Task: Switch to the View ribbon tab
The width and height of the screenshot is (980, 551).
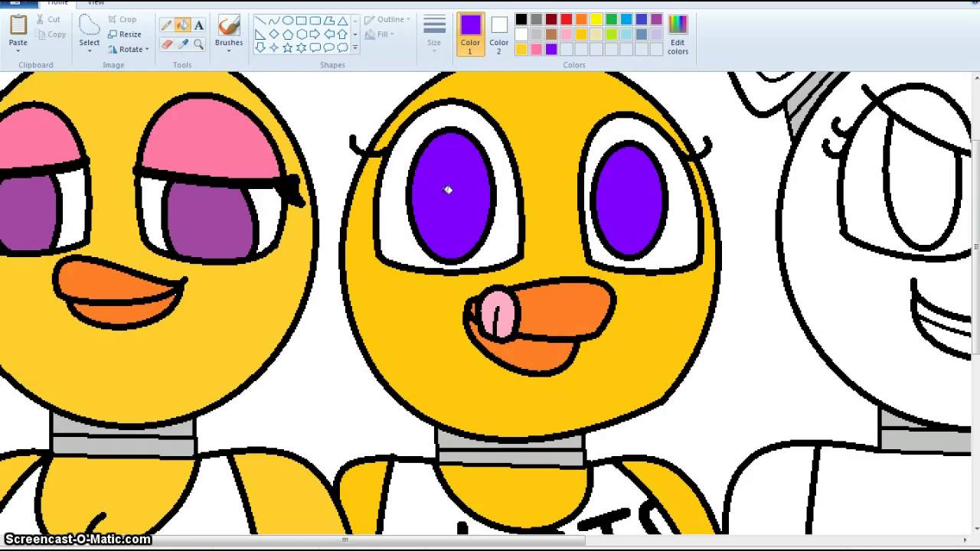Action: 96,3
